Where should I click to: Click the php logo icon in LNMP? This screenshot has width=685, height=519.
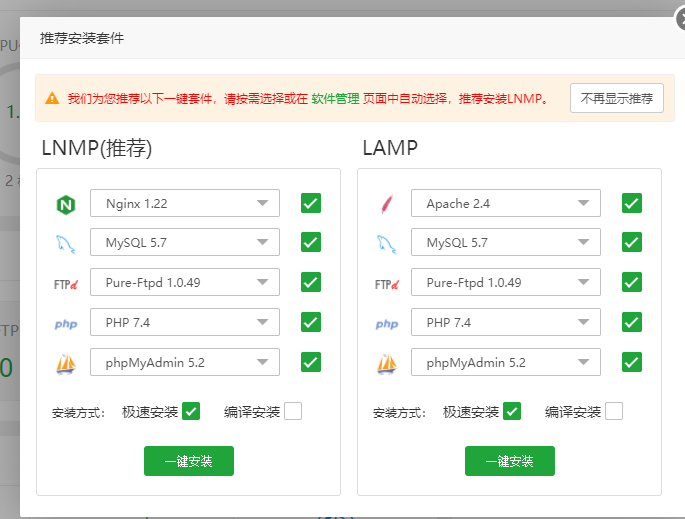66,324
